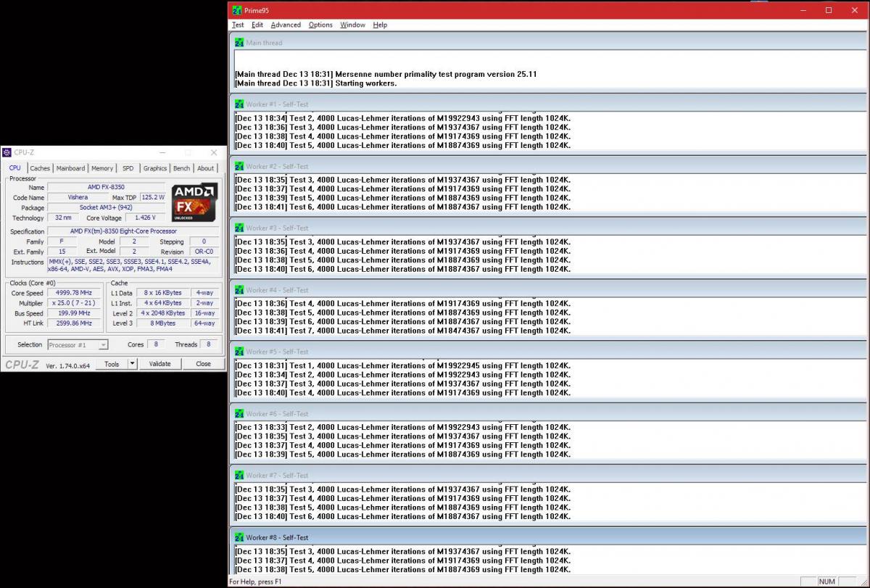
Task: Click the Close button in CPU-Z
Action: click(203, 364)
